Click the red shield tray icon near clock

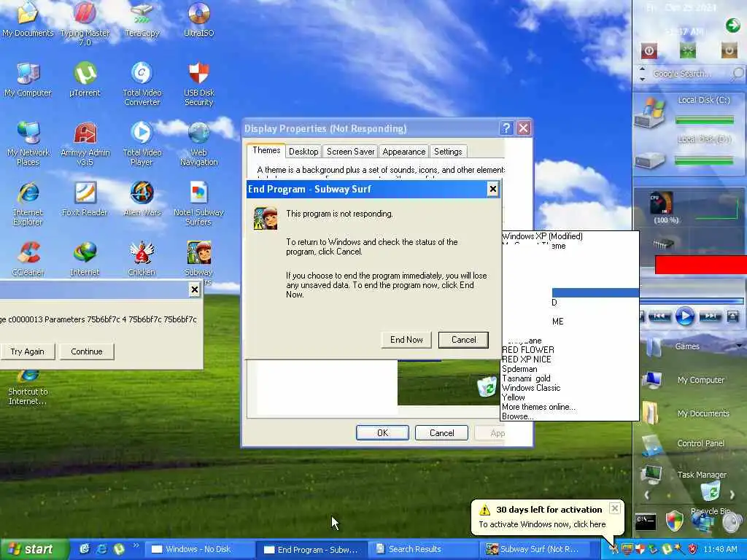693,549
